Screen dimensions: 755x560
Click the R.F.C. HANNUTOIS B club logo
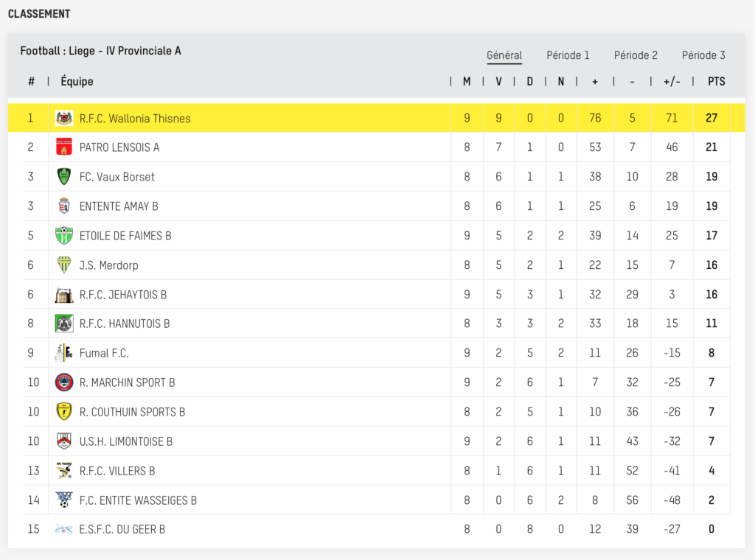pos(64,323)
